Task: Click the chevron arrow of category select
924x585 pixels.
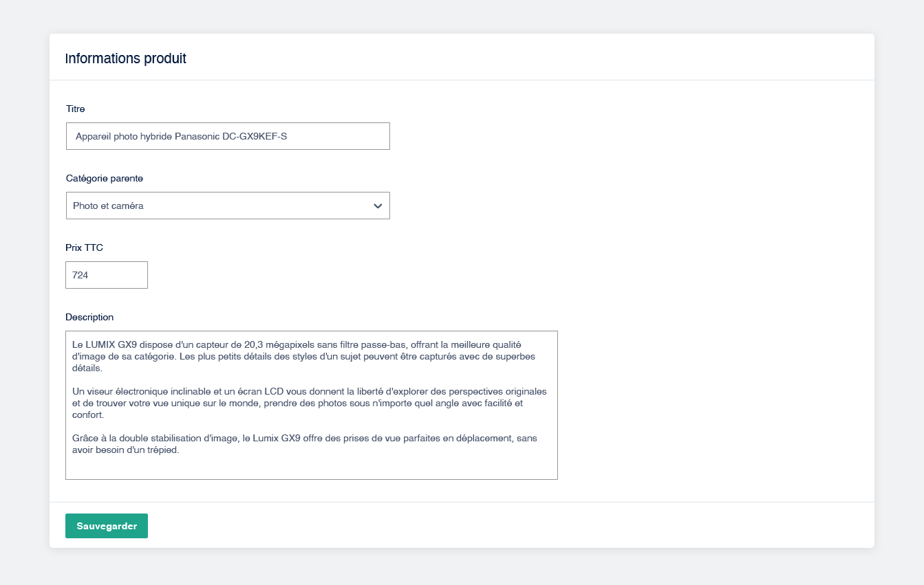Action: pos(378,206)
